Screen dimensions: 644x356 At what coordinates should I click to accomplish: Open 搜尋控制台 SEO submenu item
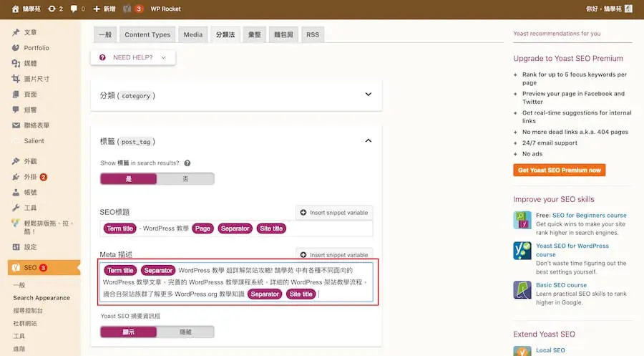[x=28, y=310]
